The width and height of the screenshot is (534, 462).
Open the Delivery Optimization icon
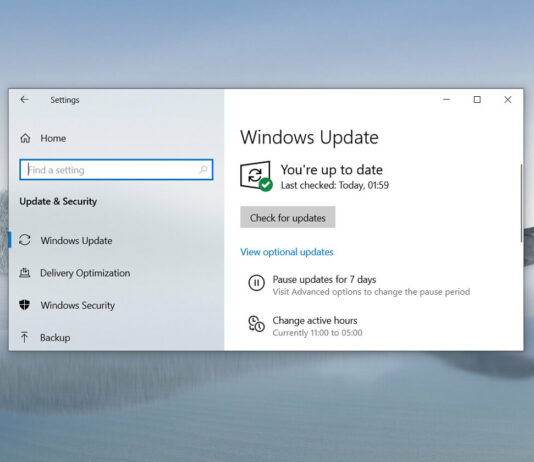(x=25, y=273)
